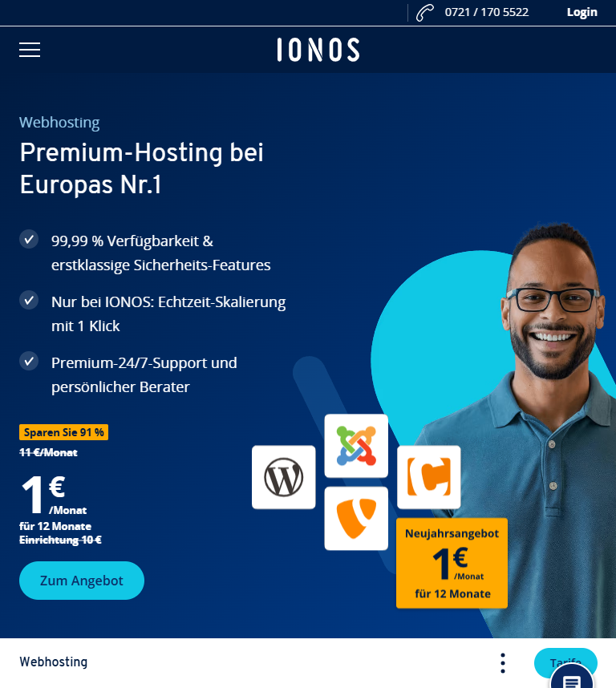Image resolution: width=616 pixels, height=688 pixels.
Task: Open the hamburger navigation menu
Action: point(30,50)
